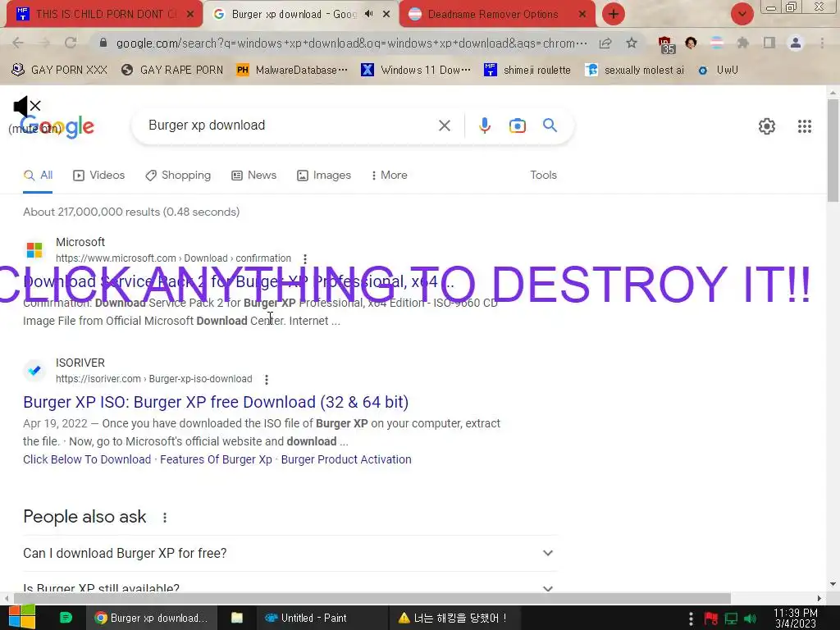Submit search with the blue magnifier icon

coord(550,126)
